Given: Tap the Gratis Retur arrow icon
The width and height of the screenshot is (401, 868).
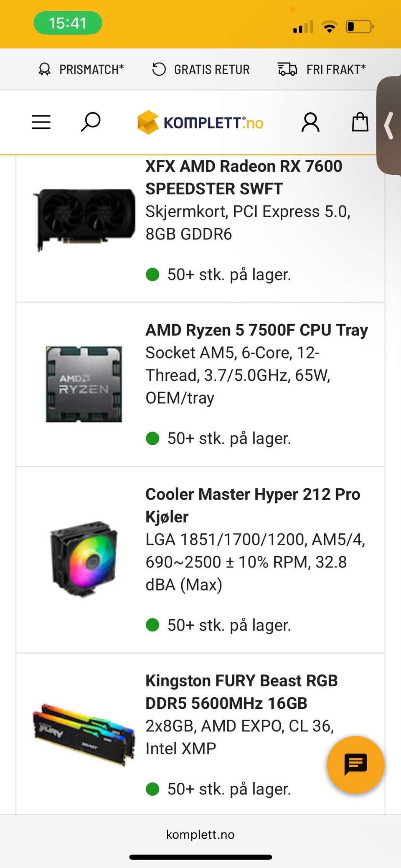Looking at the screenshot, I should [x=159, y=69].
